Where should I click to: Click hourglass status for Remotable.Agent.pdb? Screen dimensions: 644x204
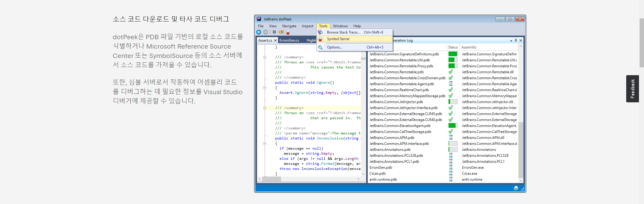pos(451,84)
